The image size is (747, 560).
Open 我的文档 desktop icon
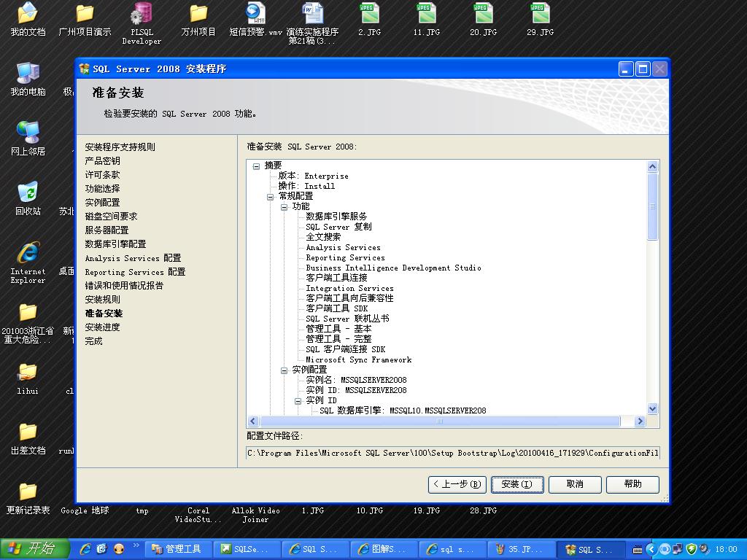pyautogui.click(x=28, y=15)
